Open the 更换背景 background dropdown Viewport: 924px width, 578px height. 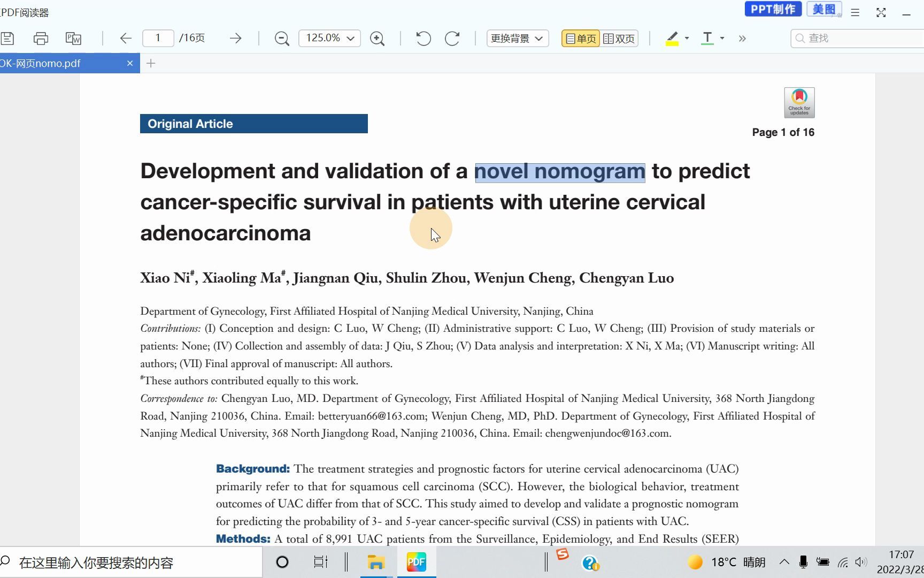point(518,38)
